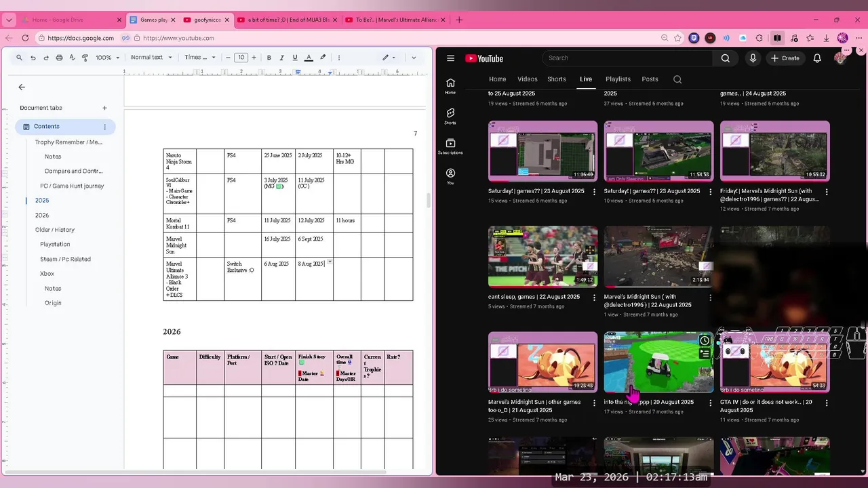Undo last edit in Google Docs

click(33, 58)
